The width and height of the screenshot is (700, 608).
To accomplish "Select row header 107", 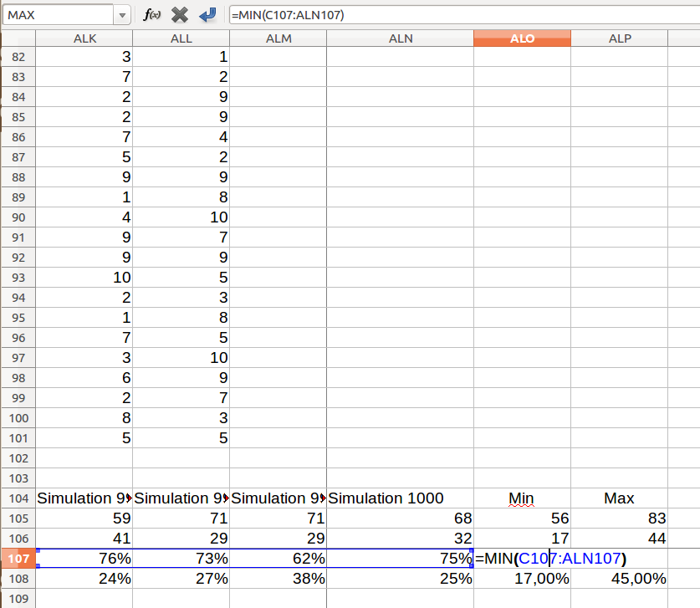I will click(x=18, y=559).
